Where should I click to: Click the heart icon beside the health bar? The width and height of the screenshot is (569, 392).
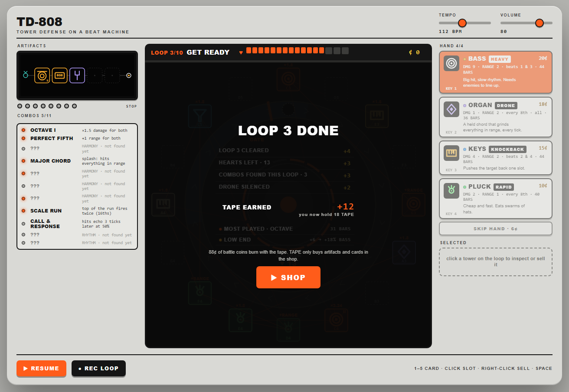[241, 52]
